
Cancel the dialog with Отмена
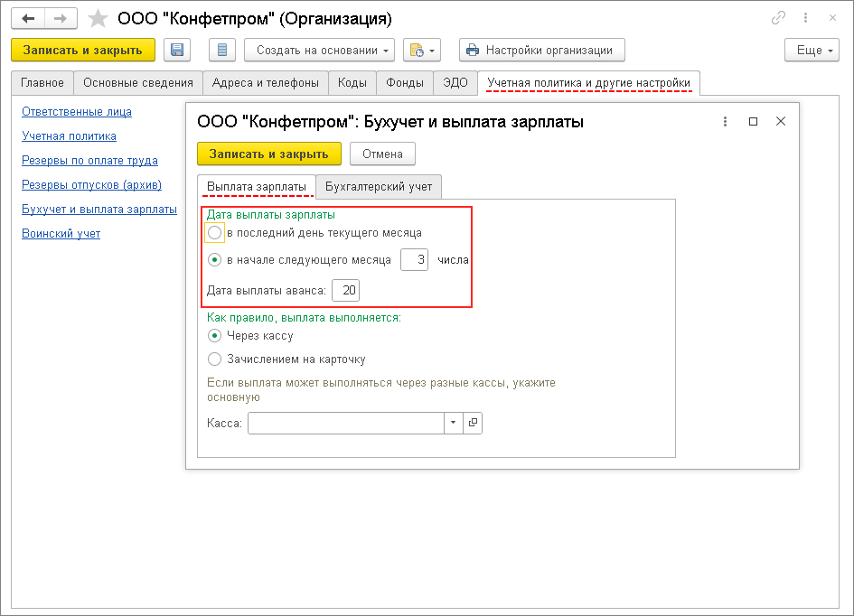(x=382, y=154)
